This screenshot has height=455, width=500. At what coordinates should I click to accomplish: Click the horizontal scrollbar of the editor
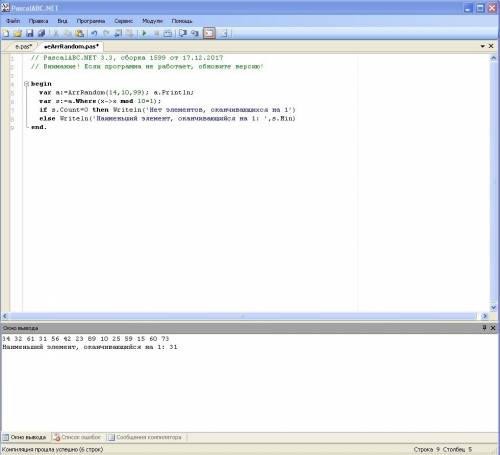pos(243,316)
